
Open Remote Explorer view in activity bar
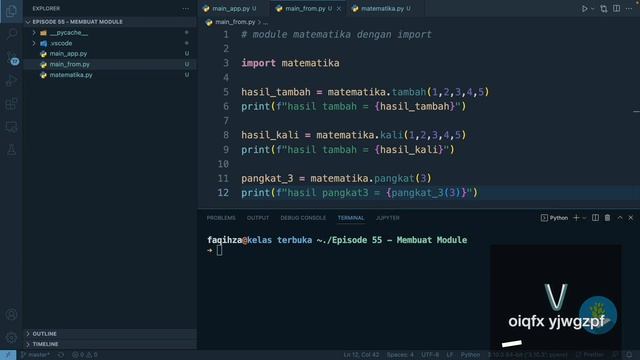pos(11,127)
